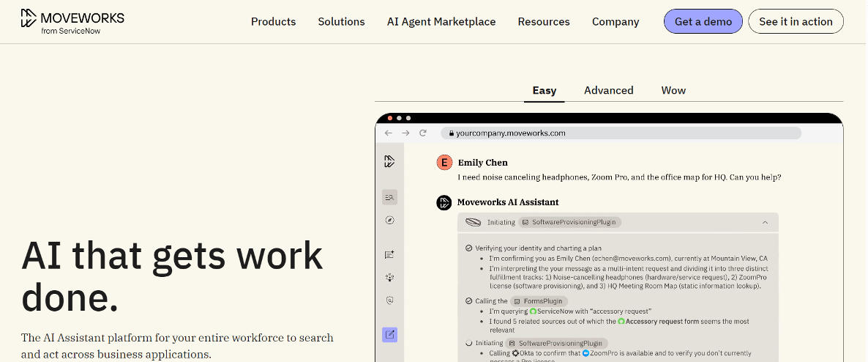Click the checkmark beside Verifying your identity
The image size is (868, 362).
click(469, 248)
